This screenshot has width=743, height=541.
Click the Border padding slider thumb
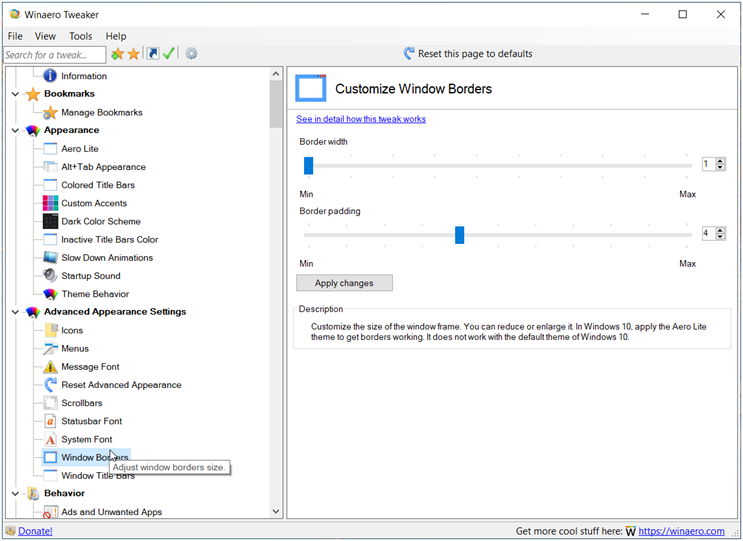point(459,235)
